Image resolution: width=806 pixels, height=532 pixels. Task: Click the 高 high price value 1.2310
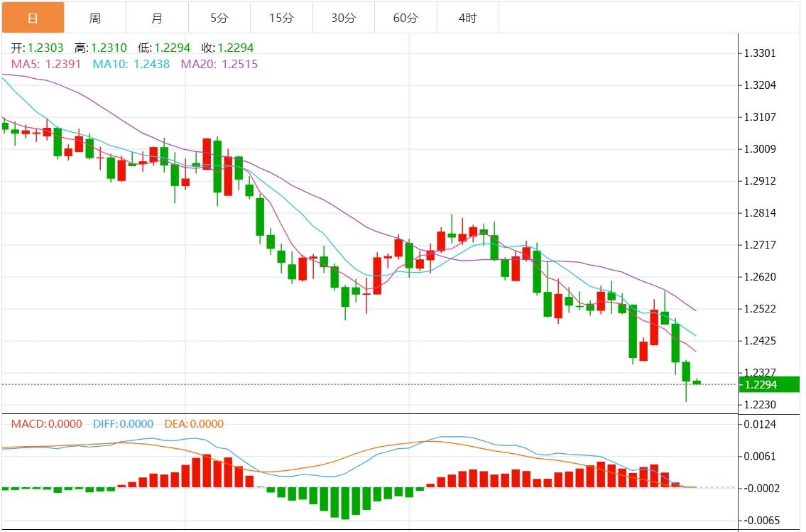pyautogui.click(x=109, y=48)
